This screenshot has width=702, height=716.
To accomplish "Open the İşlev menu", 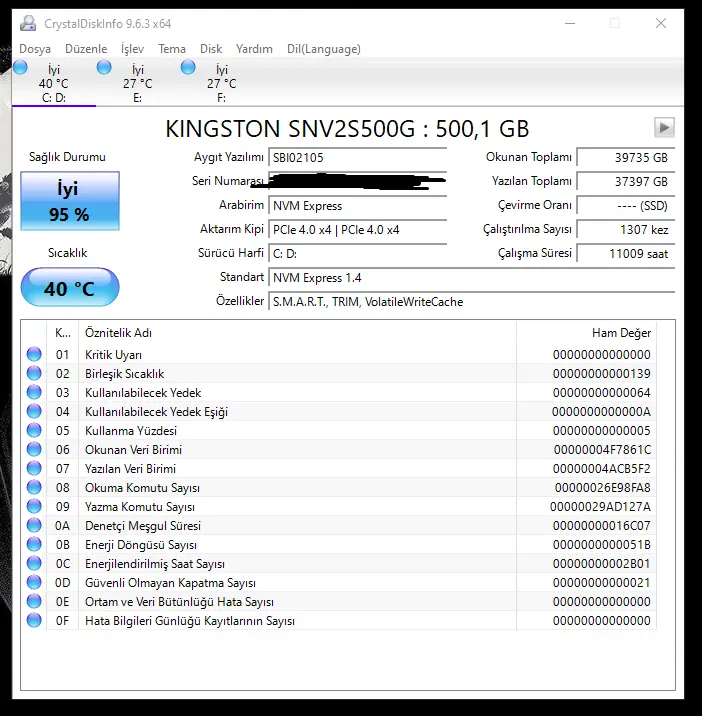I will (132, 49).
